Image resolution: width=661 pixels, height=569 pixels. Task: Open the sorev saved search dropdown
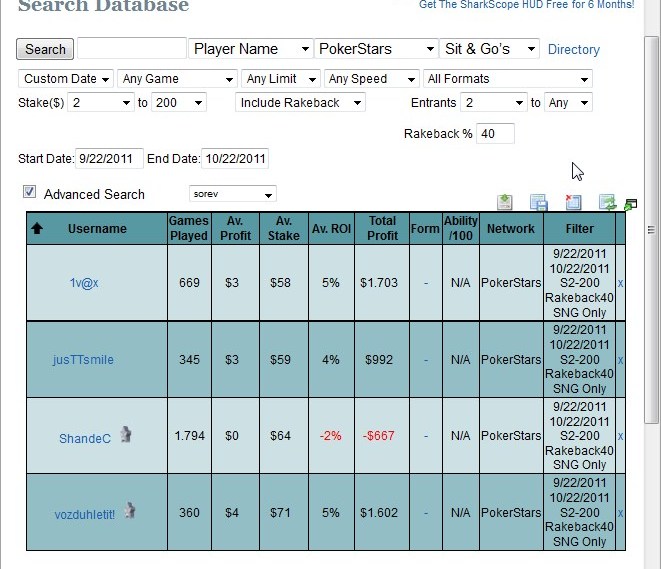click(x=233, y=194)
